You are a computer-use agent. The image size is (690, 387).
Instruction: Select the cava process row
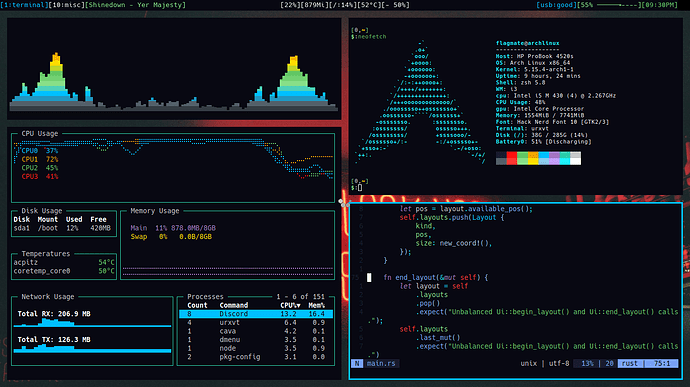click(256, 331)
